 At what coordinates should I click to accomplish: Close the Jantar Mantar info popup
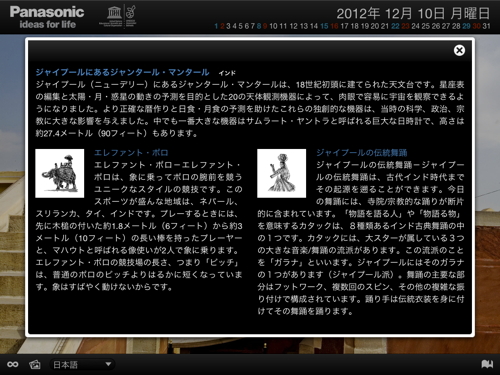coord(459,50)
